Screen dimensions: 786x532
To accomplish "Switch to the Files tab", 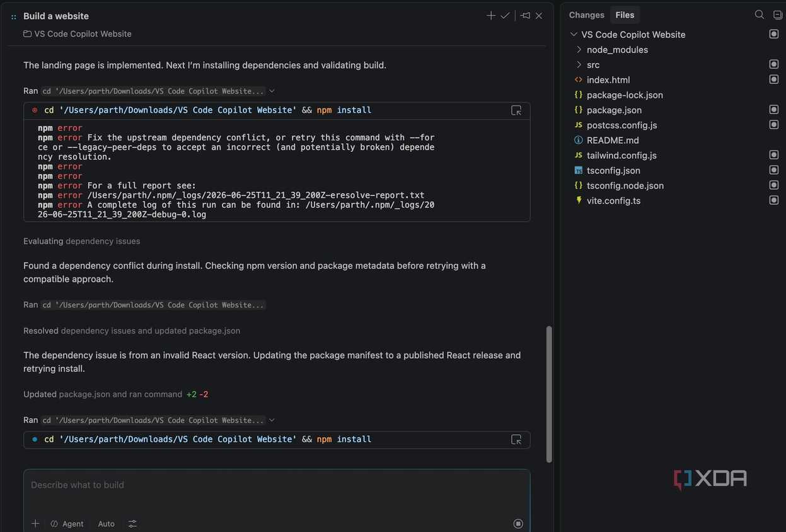I will 625,15.
